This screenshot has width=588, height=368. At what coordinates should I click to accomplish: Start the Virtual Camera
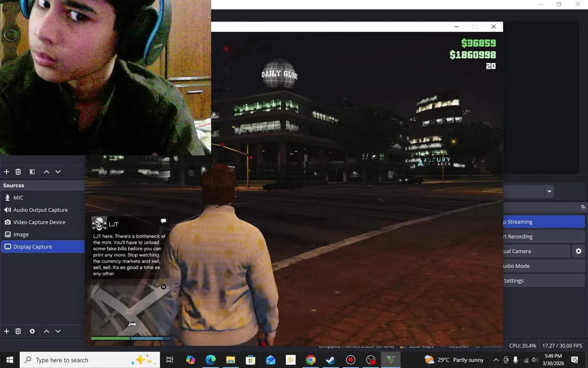(x=536, y=251)
